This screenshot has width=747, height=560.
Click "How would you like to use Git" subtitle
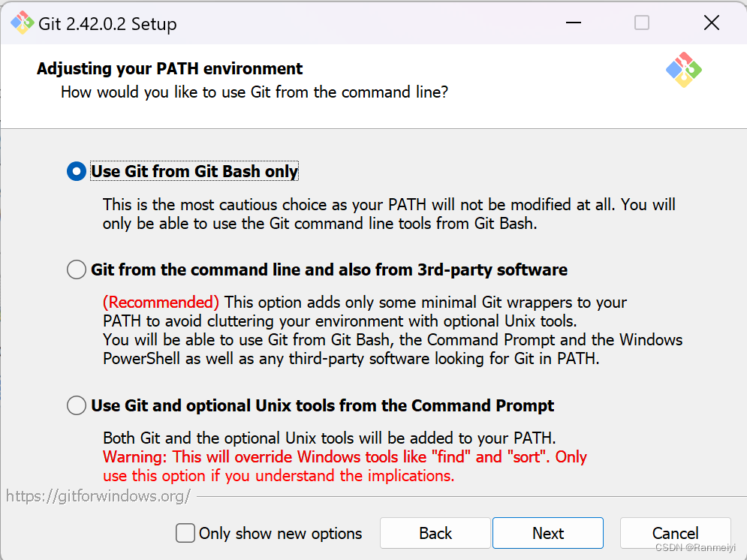[255, 92]
